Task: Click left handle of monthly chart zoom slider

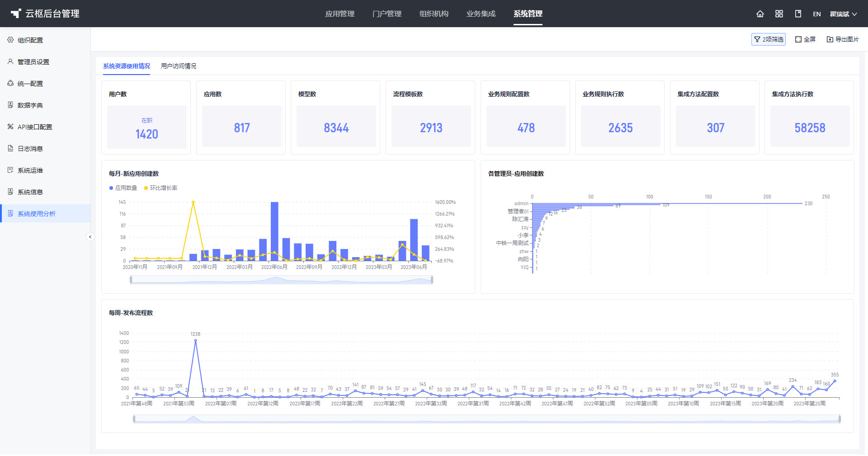Action: [x=131, y=280]
